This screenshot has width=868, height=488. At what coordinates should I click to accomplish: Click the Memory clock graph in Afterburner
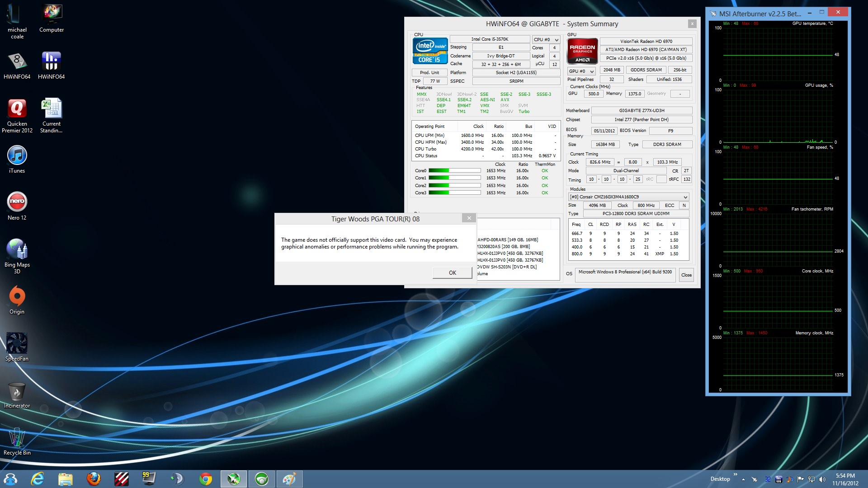(778, 364)
